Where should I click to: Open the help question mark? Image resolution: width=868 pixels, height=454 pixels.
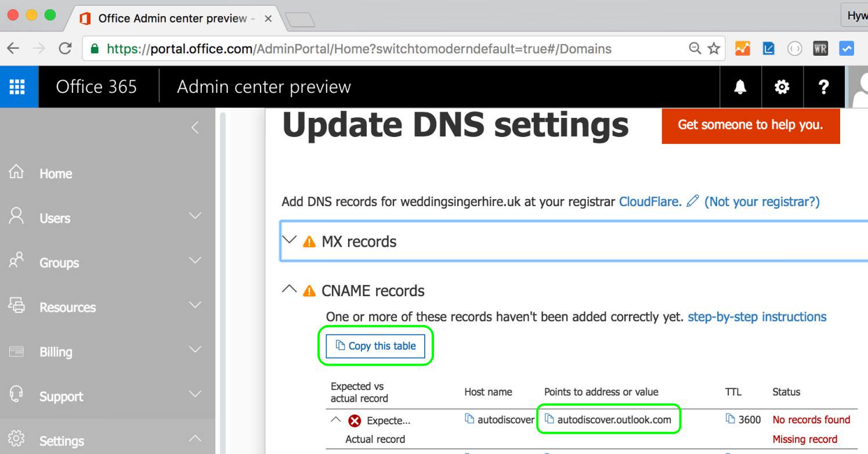coord(823,87)
